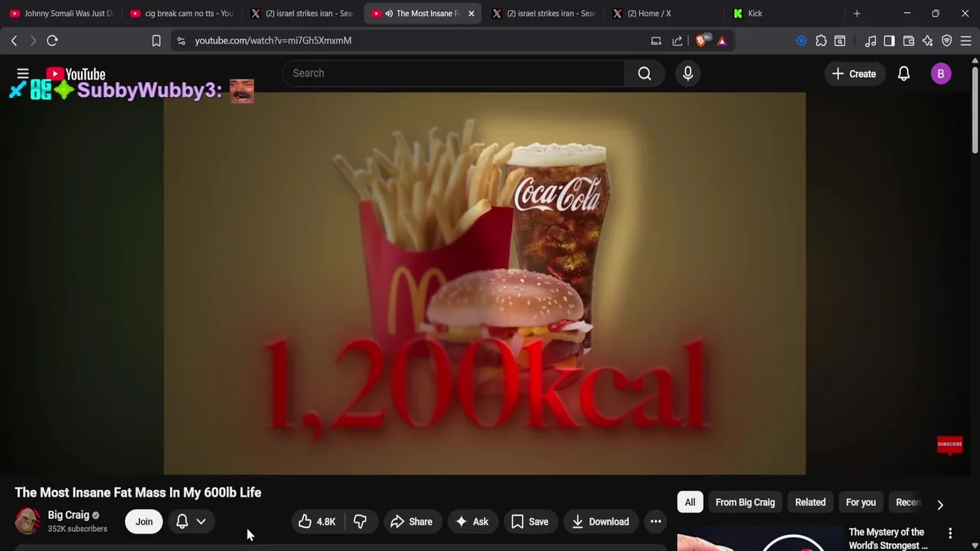Download the video
The height and width of the screenshot is (551, 980).
tap(601, 522)
